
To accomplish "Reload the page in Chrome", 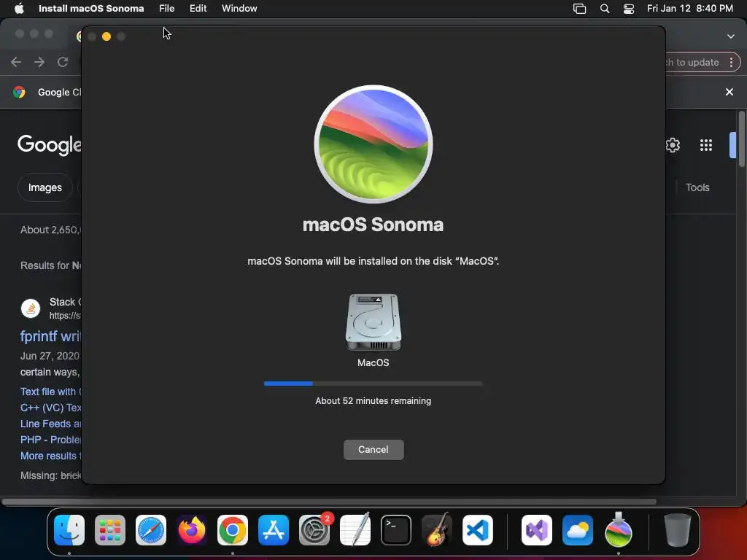I will point(63,62).
